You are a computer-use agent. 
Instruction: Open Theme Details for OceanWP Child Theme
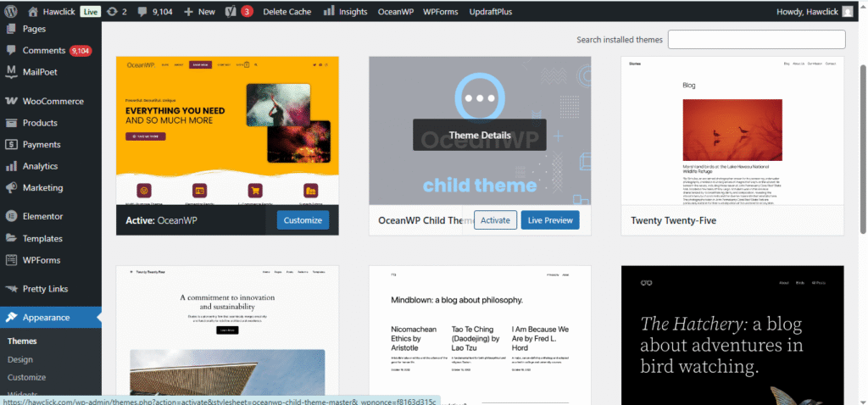tap(480, 135)
